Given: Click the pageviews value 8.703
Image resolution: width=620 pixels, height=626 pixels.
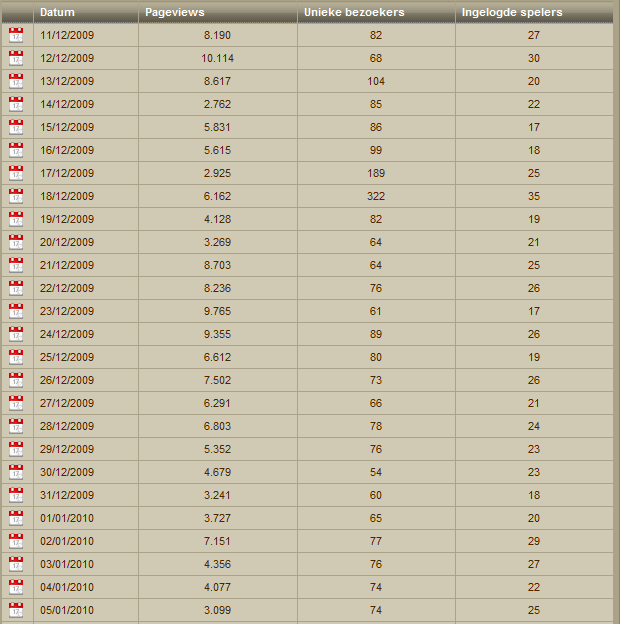Looking at the screenshot, I should (218, 265).
